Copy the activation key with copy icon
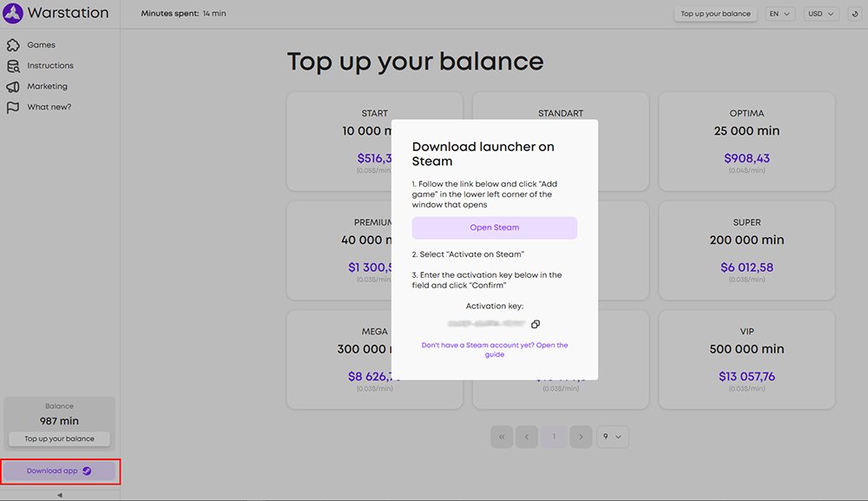 tap(536, 324)
